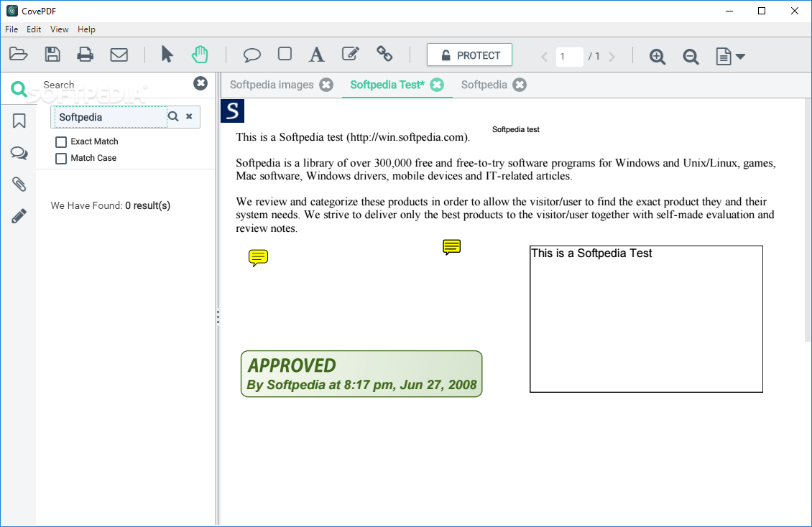
Task: Open a file with the folder icon
Action: click(19, 55)
